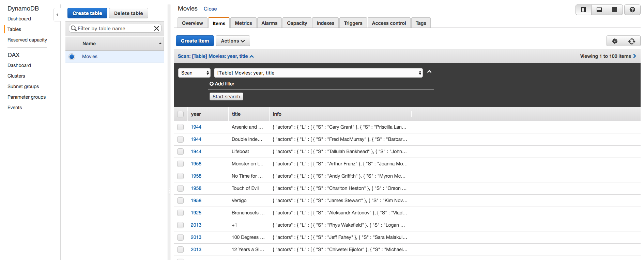Open DAX Dashboard in sidebar

pos(19,65)
